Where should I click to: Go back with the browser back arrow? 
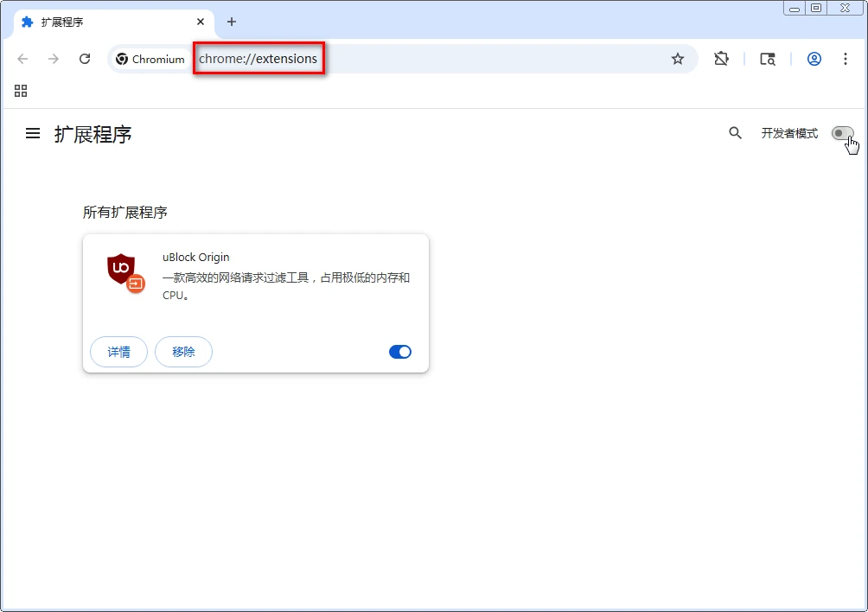pos(22,59)
